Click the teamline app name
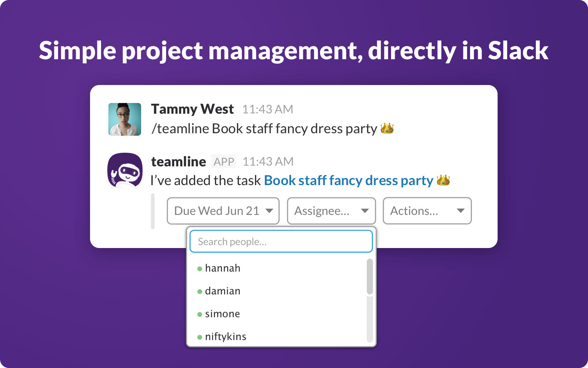 [179, 162]
